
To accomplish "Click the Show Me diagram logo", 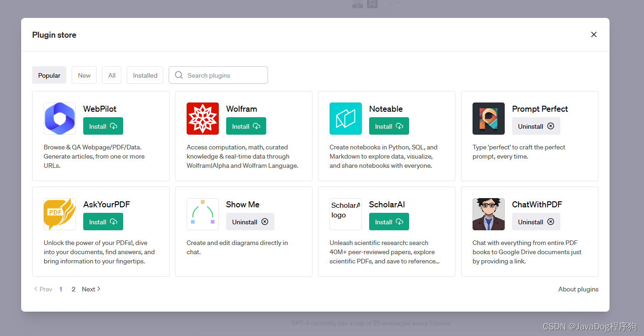I will 203,214.
